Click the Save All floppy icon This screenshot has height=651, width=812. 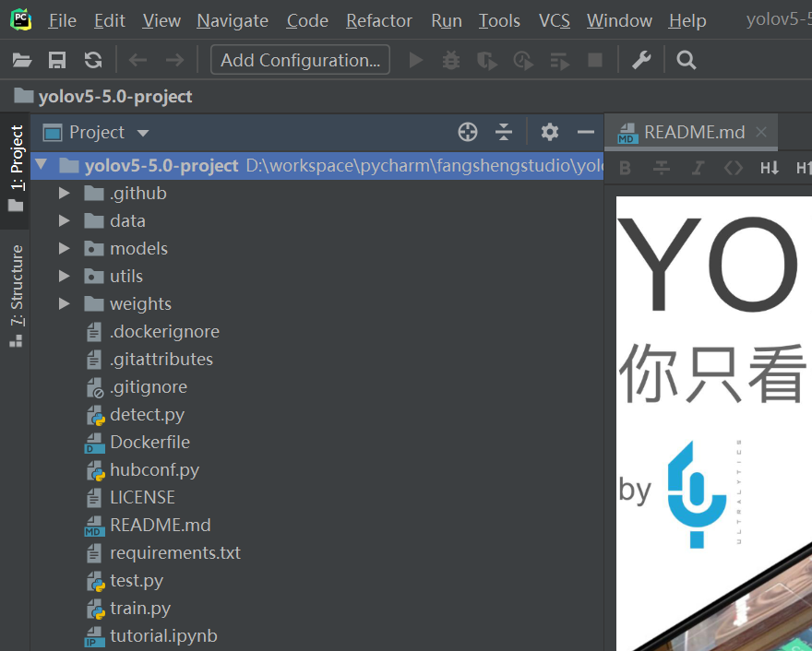coord(57,60)
